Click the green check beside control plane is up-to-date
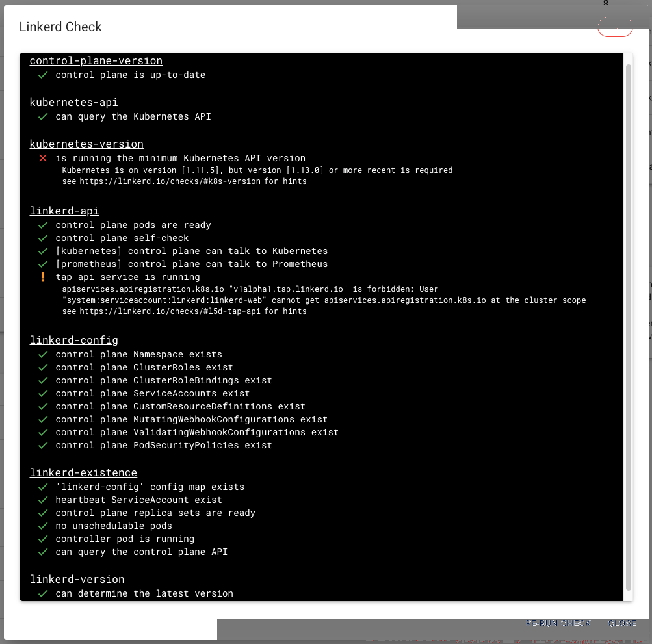Screen dimensions: 652x644 click(x=43, y=75)
